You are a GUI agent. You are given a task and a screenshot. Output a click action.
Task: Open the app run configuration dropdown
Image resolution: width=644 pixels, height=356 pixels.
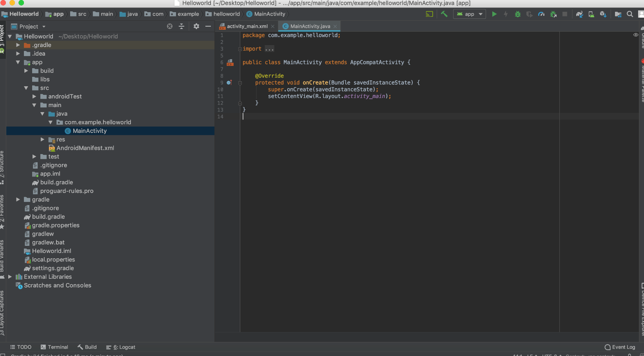coord(470,14)
